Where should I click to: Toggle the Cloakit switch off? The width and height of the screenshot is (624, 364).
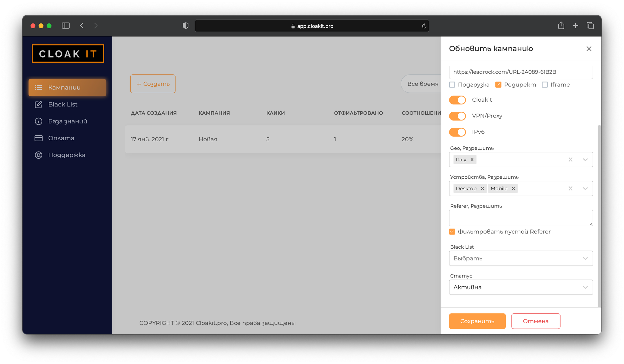pyautogui.click(x=457, y=100)
